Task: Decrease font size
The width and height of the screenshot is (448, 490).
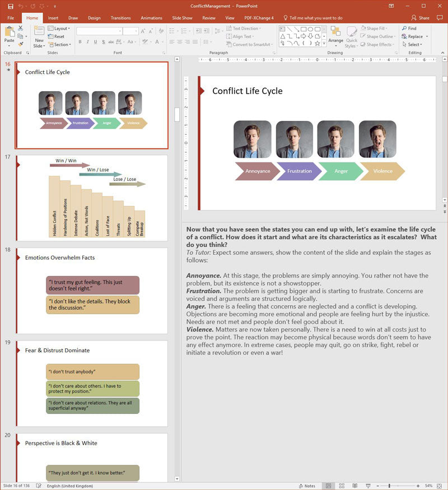Action: [151, 31]
